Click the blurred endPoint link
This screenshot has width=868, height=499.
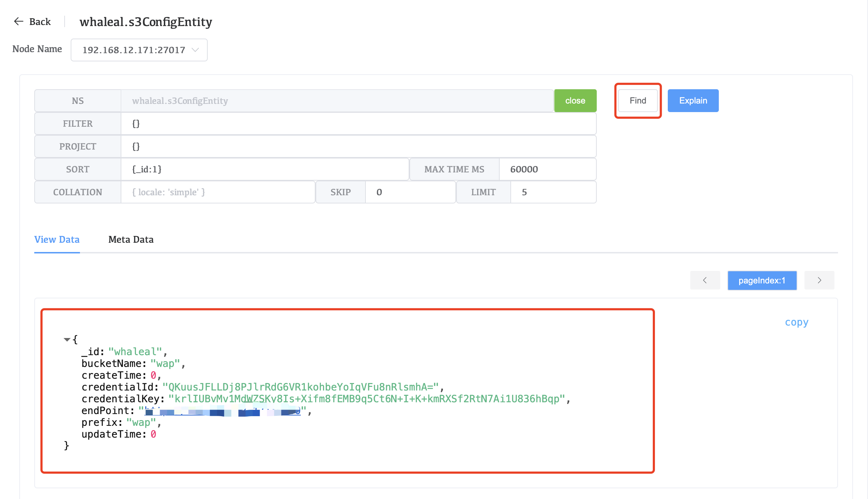tap(223, 411)
